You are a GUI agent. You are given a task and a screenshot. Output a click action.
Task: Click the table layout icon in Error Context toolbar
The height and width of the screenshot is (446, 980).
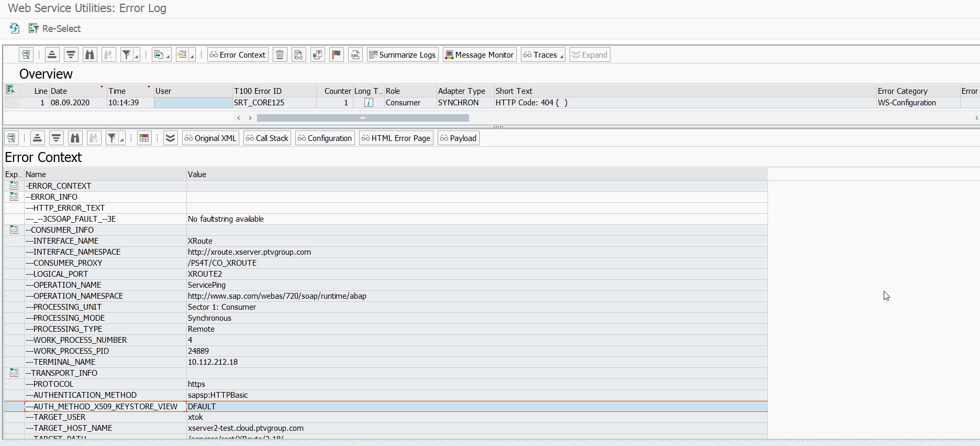pyautogui.click(x=144, y=138)
